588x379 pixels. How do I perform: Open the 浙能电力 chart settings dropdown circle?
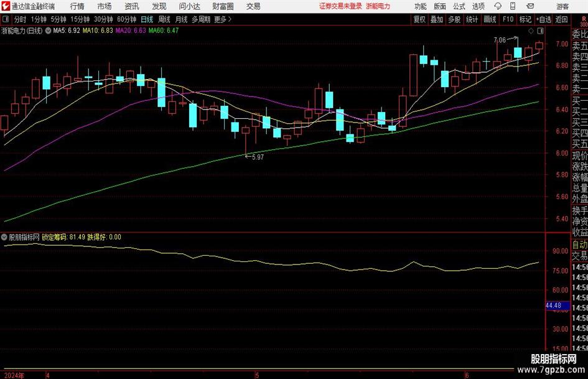tap(49, 30)
